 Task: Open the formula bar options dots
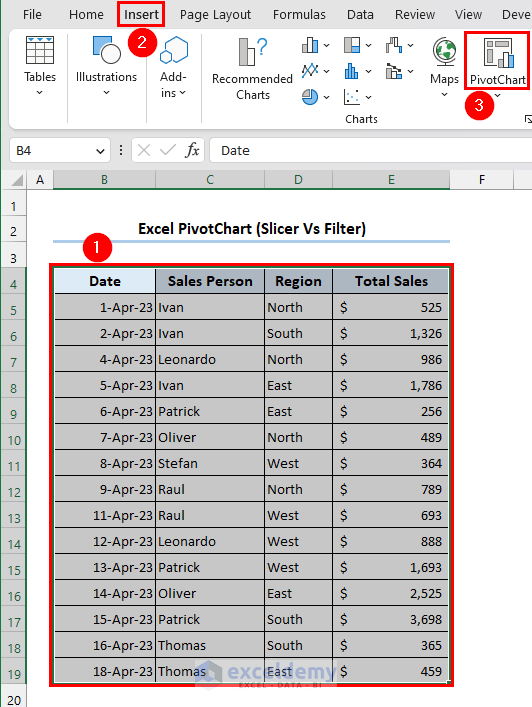tap(121, 150)
